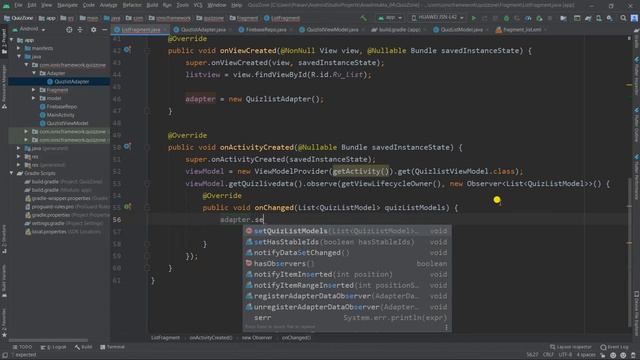Click the scroll-from-source target icon in Project panel
The height and width of the screenshot is (360, 640).
[69, 30]
